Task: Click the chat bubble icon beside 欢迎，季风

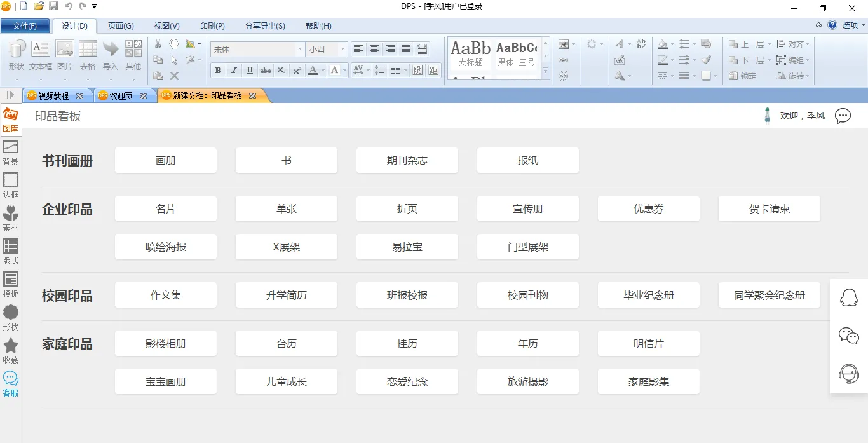Action: pos(843,116)
